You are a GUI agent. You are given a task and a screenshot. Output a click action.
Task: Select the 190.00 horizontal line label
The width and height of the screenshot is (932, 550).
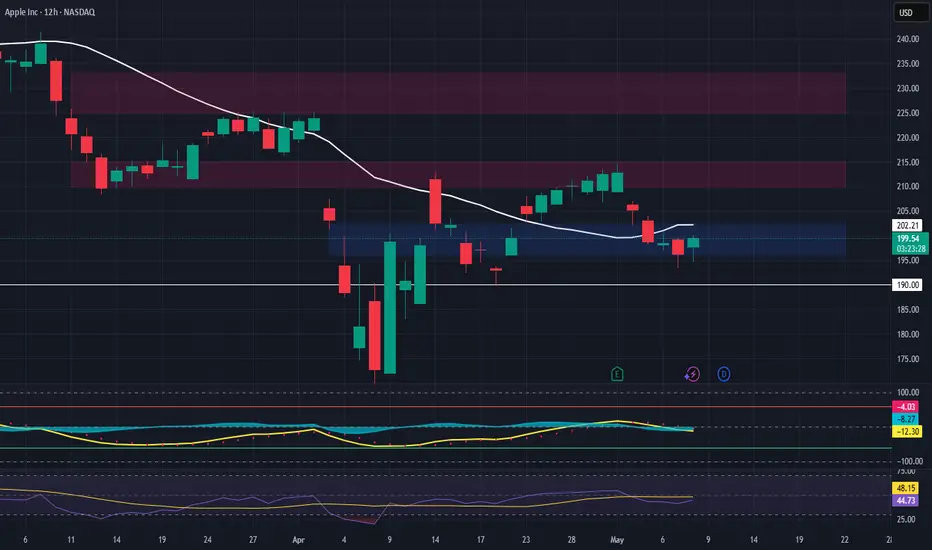pos(907,285)
